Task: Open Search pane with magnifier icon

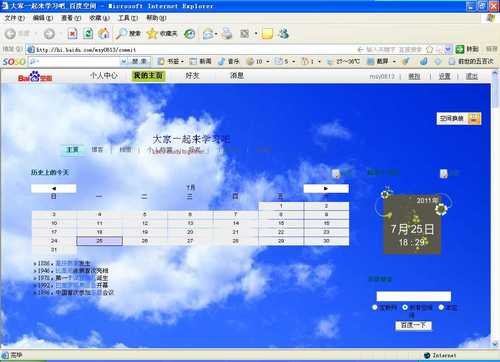Action: click(x=128, y=33)
